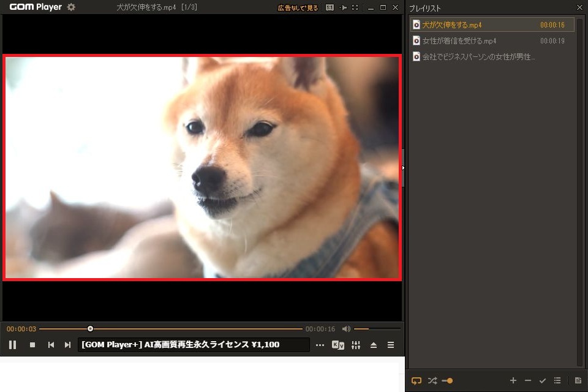Screen dimensions: 588x392
Task: Open the GOM Player gear settings menu
Action: click(x=71, y=7)
